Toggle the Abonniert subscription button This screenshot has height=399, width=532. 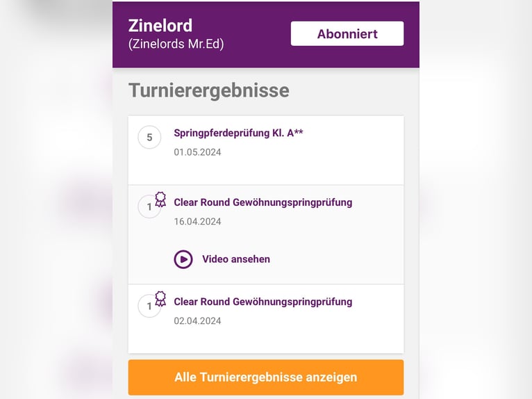[347, 33]
